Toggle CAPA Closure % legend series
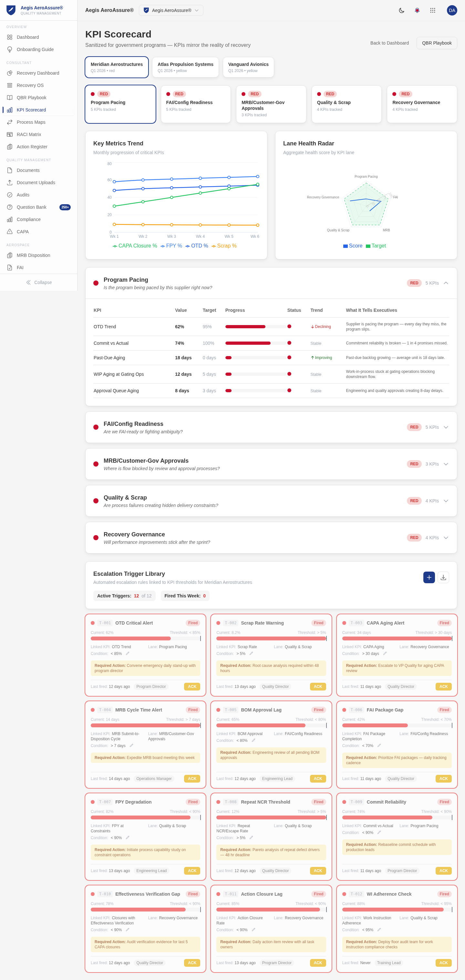The height and width of the screenshot is (980, 465). [135, 246]
